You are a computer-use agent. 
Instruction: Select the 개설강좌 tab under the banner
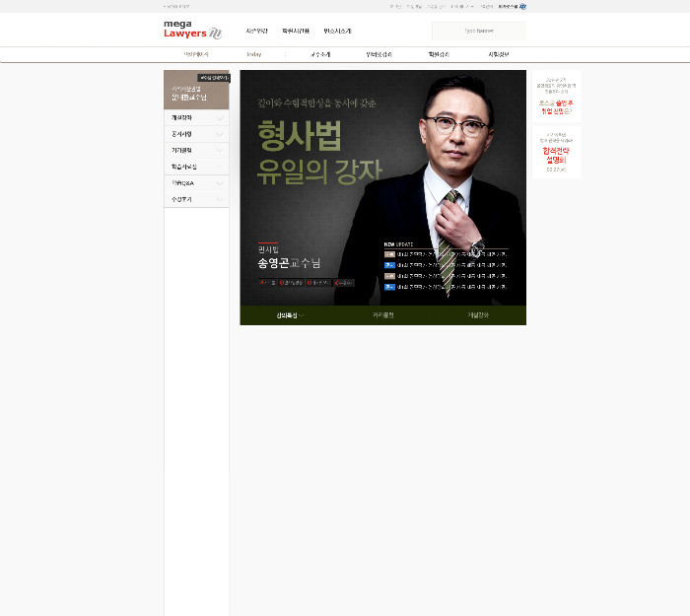point(478,315)
